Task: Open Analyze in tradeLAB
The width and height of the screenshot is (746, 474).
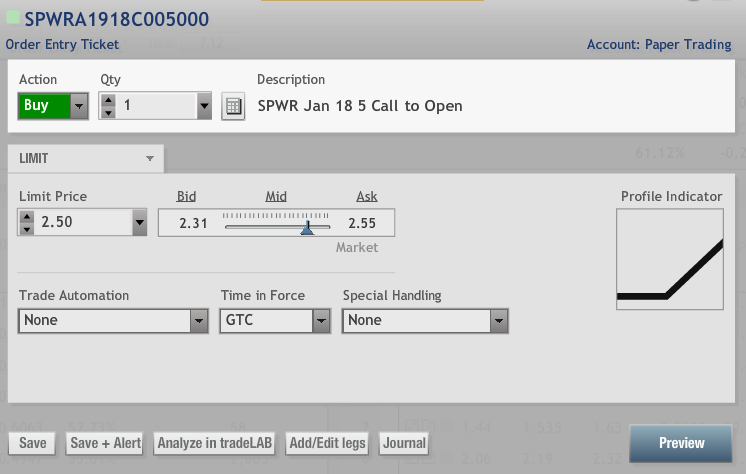Action: [x=215, y=443]
